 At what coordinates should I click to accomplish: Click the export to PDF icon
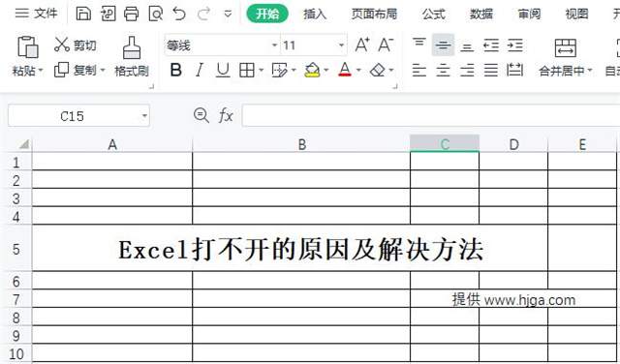[x=108, y=14]
